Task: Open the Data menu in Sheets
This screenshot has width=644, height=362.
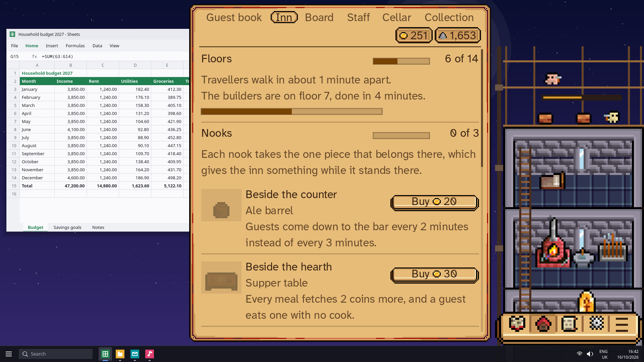Action: click(97, 46)
